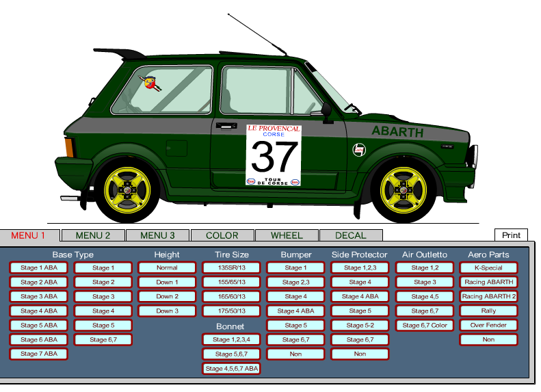
Task: Open the MENU 2 tab
Action: tap(92, 235)
